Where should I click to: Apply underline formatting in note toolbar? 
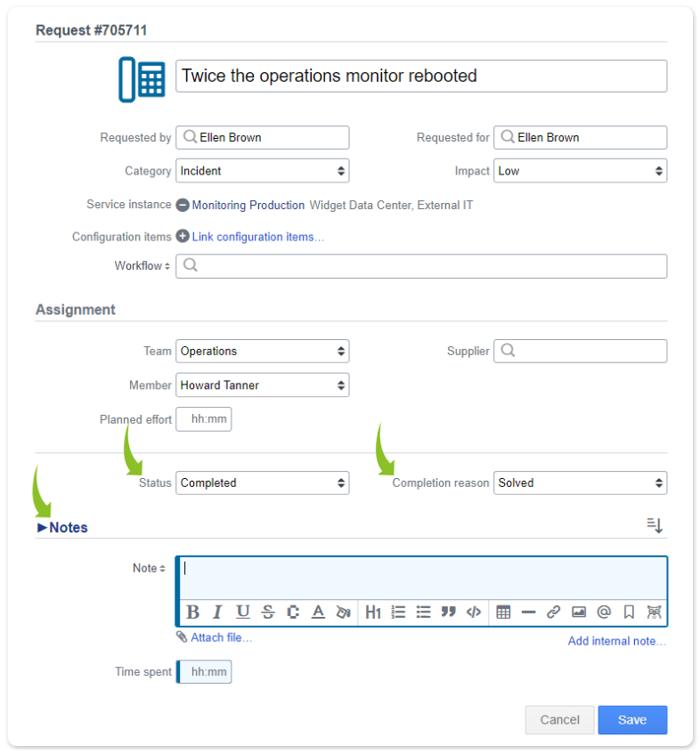point(243,612)
